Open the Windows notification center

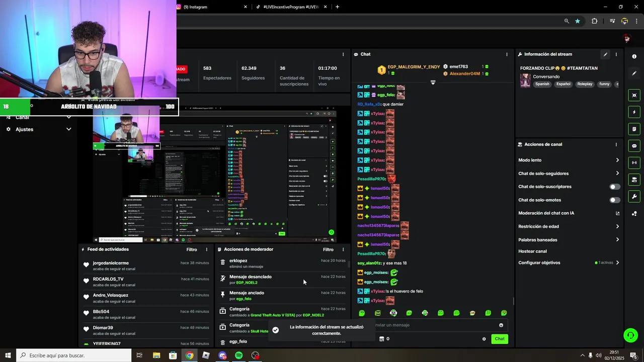pyautogui.click(x=633, y=355)
